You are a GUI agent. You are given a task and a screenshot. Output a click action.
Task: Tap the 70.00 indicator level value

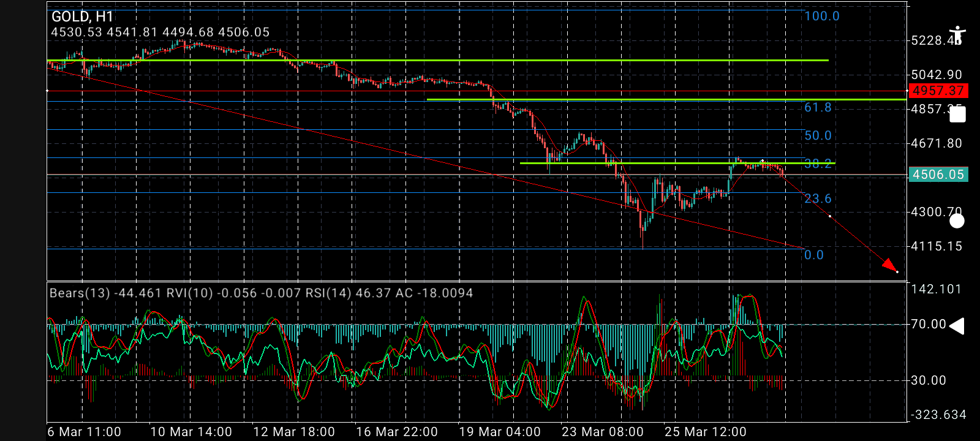click(x=929, y=324)
